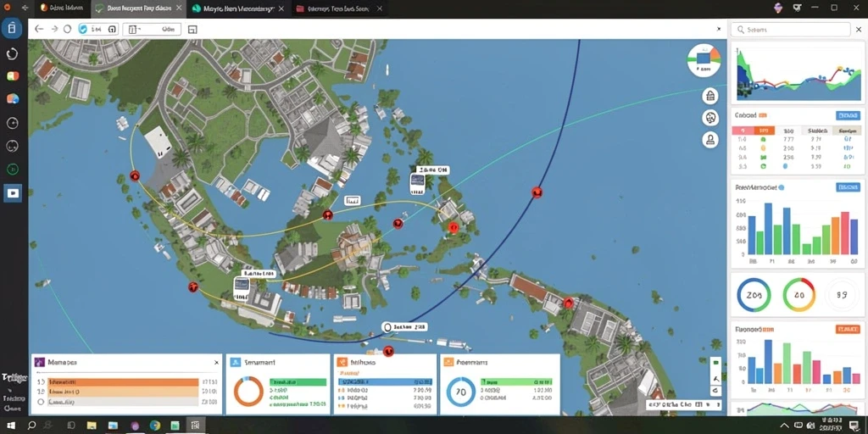Viewport: 868px width, 434px height.
Task: Select the red marker at the yellow route's left end
Action: [x=135, y=176]
